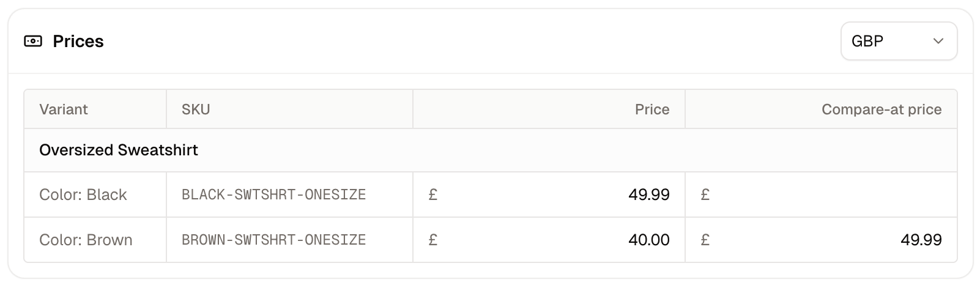The image size is (980, 285).
Task: Select the Oversized Sweatshirt group row
Action: point(491,150)
